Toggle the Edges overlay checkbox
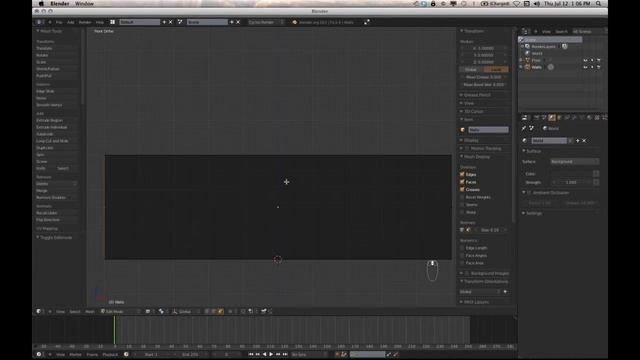The width and height of the screenshot is (640, 360). (462, 174)
